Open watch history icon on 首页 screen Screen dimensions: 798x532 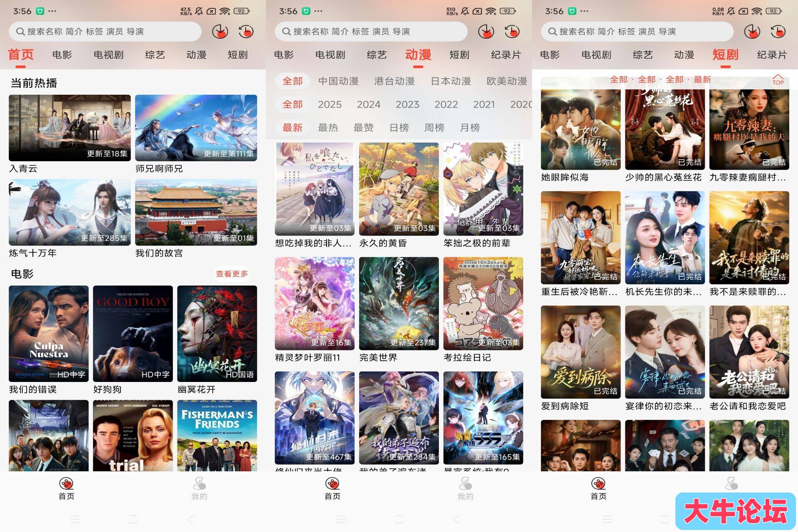(246, 32)
